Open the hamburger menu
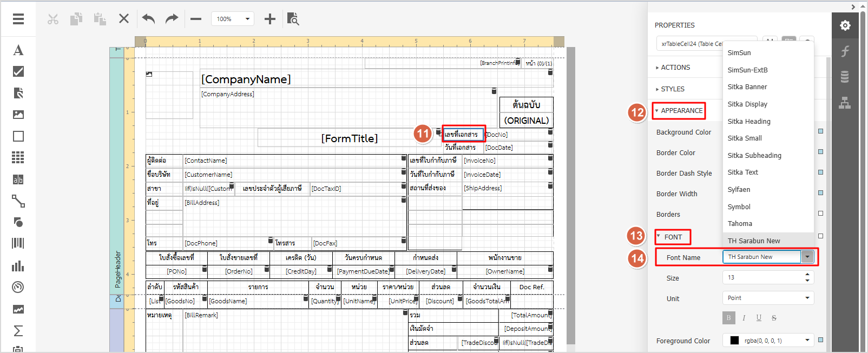The width and height of the screenshot is (868, 353). point(18,19)
